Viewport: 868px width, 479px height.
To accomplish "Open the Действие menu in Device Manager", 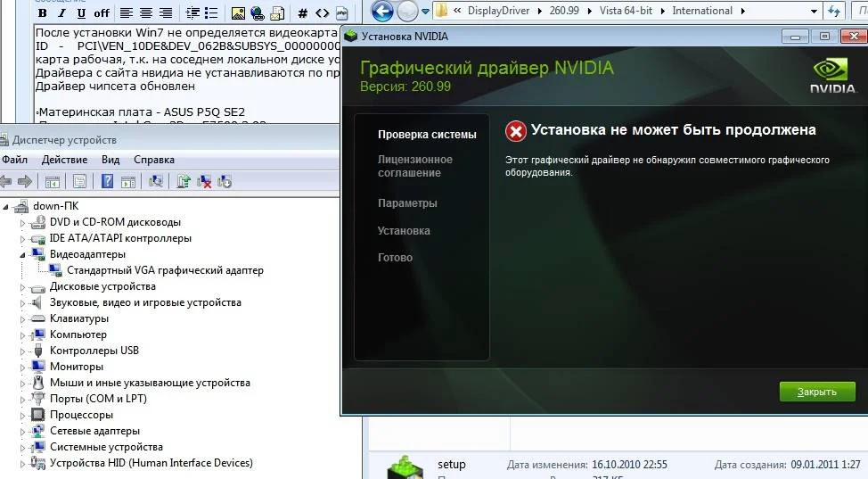I will 64,160.
